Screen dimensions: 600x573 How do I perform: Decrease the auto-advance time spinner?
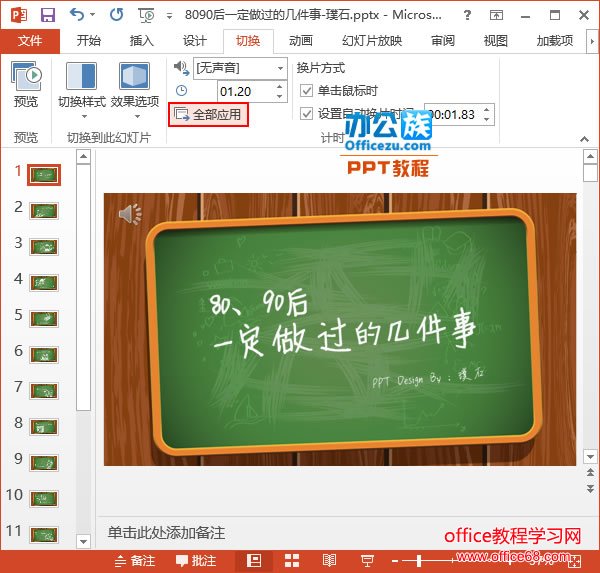point(487,119)
